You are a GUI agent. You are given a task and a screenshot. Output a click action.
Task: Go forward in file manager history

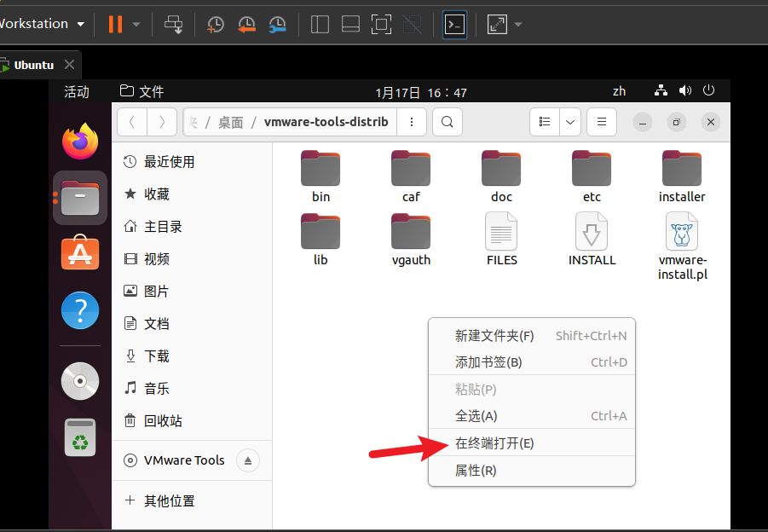[162, 122]
